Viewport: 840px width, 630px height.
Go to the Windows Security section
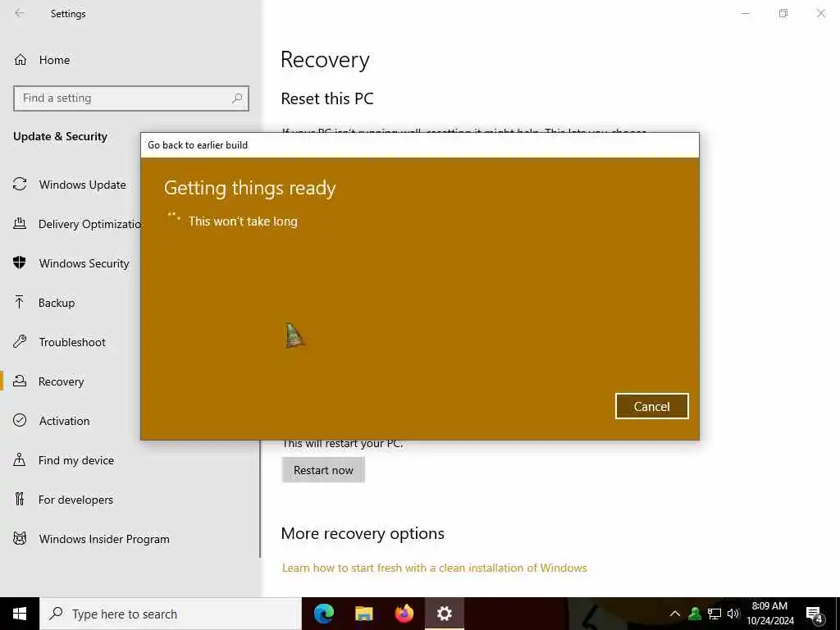tap(84, 263)
